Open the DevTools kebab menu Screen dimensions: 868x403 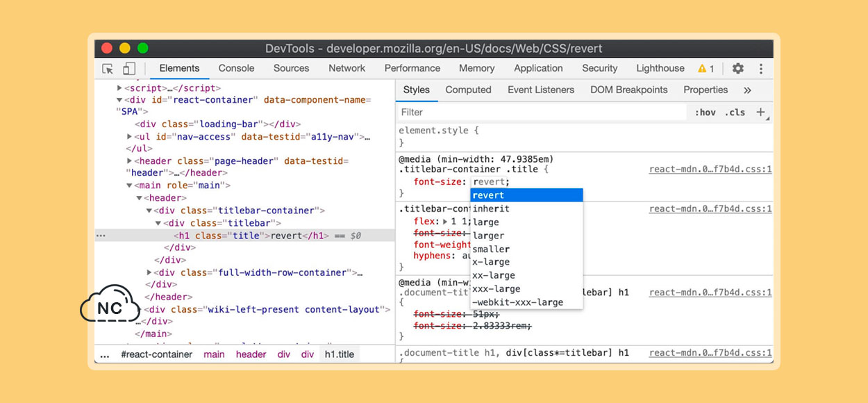pos(761,69)
